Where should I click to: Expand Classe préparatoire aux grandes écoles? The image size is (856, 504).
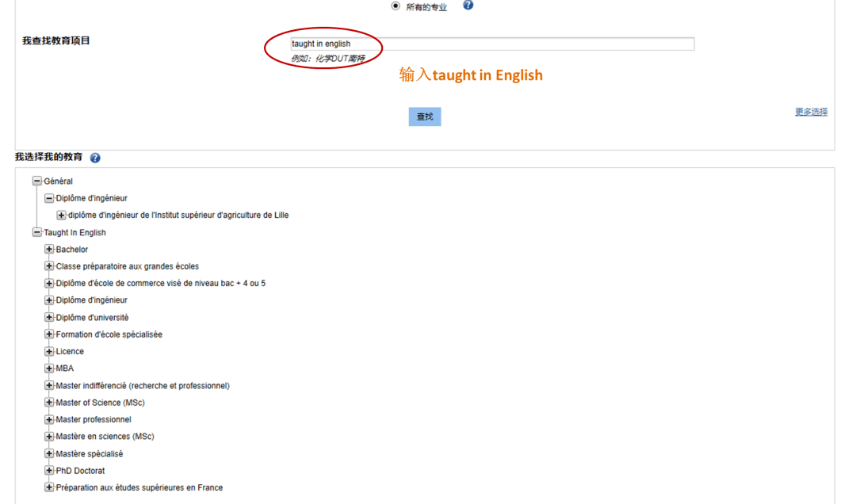(49, 266)
